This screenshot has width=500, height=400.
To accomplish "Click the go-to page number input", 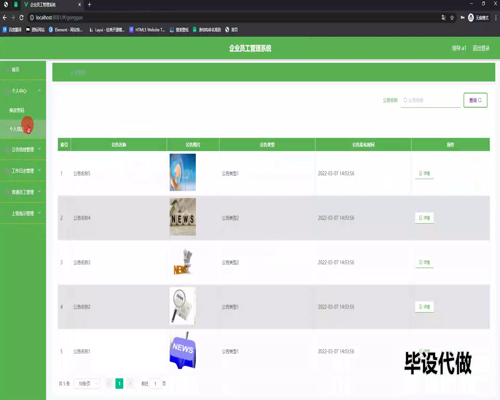I will [155, 384].
